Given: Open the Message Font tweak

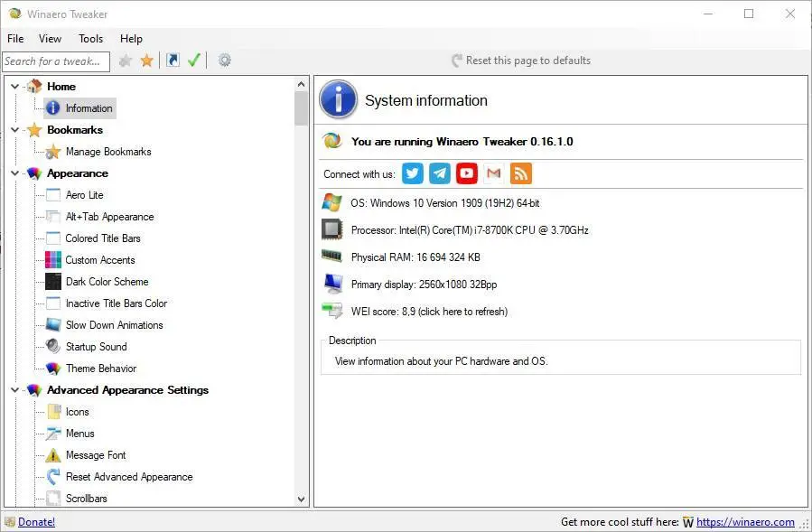Looking at the screenshot, I should pos(95,456).
